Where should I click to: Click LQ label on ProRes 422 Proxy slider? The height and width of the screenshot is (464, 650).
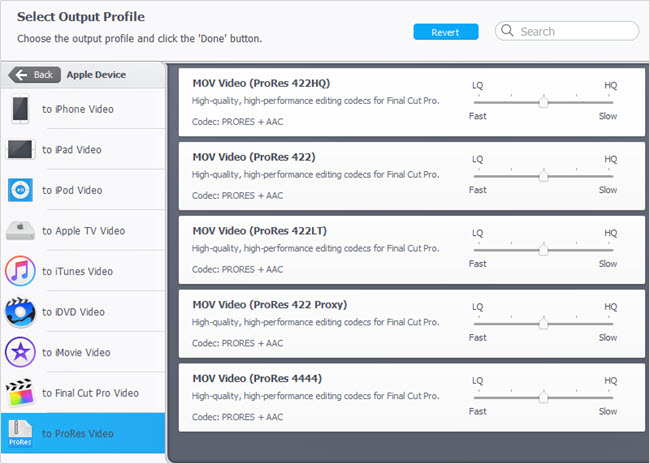click(478, 307)
